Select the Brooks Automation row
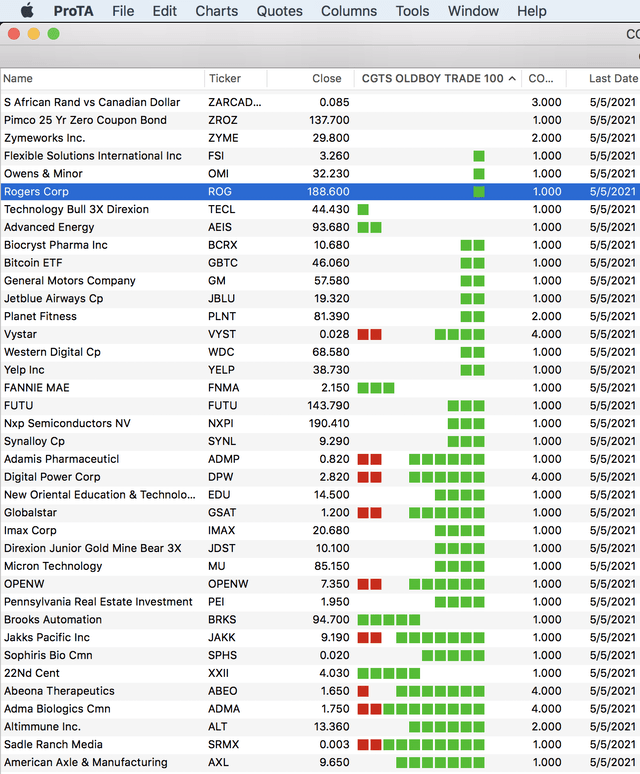Screen dimensions: 640x774 [320, 619]
